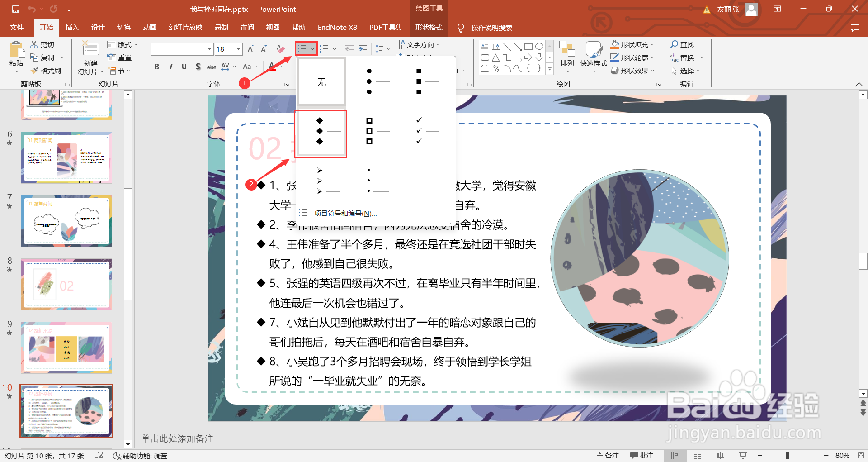The height and width of the screenshot is (462, 868).
Task: Switch to the Animations ribbon tab
Action: (150, 28)
